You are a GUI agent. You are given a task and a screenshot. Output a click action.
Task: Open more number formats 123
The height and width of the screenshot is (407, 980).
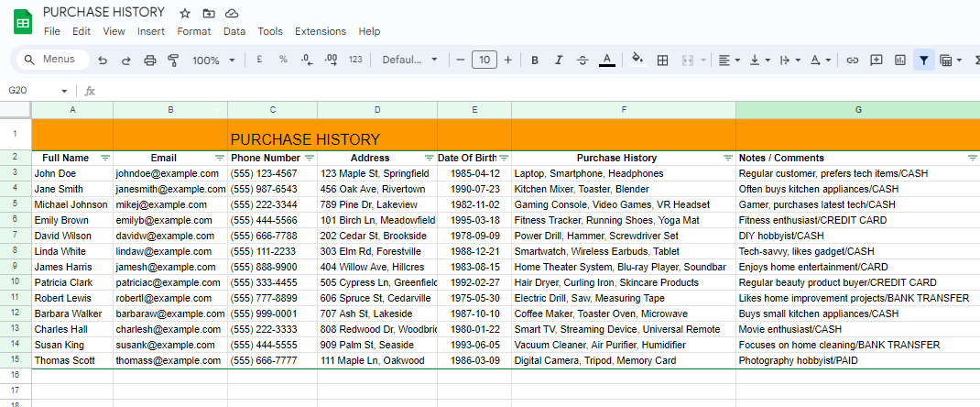pyautogui.click(x=355, y=60)
